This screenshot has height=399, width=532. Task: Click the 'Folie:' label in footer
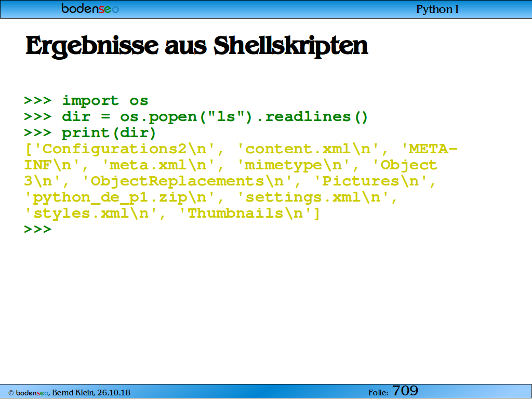click(x=378, y=393)
